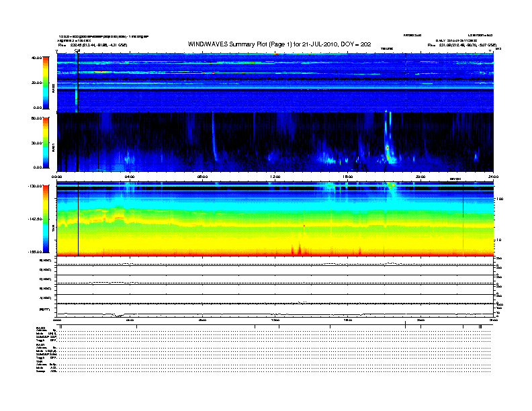Click the 12:00 time label below RAD1 panel

pos(275,177)
